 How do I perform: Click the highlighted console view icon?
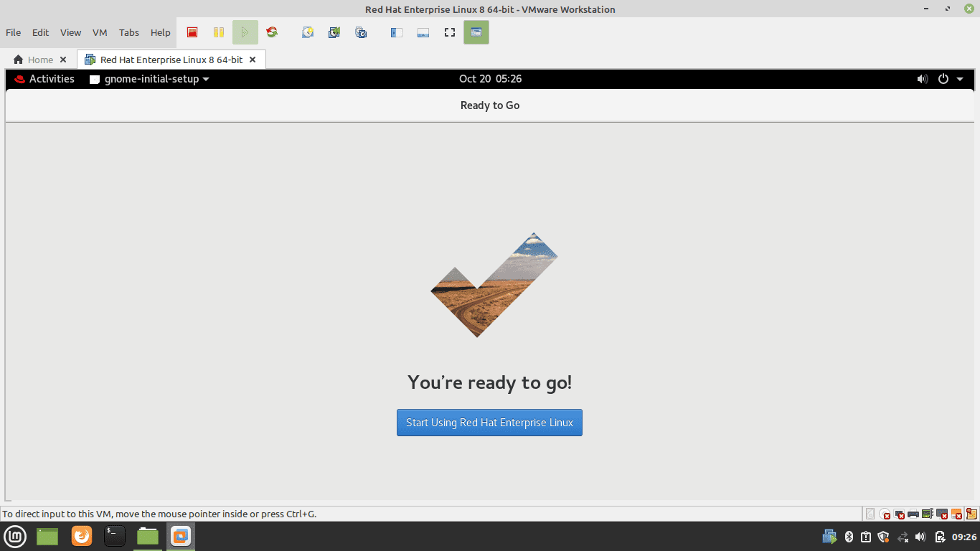476,32
